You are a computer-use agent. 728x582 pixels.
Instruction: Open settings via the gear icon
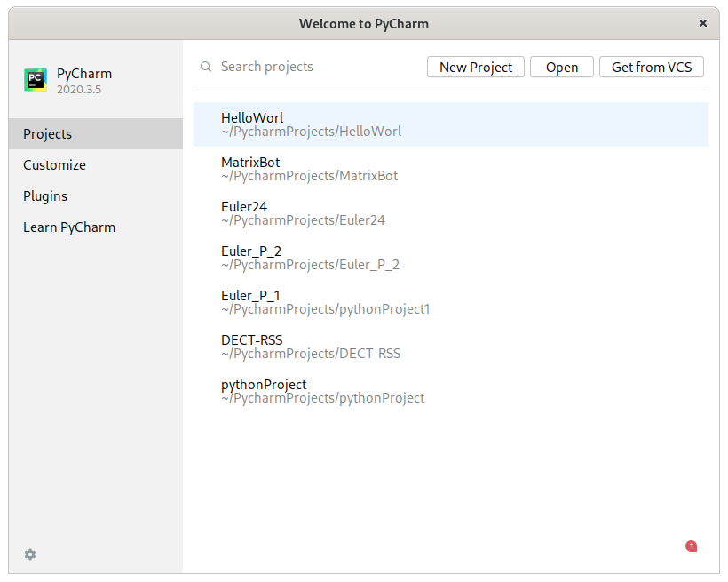point(29,554)
